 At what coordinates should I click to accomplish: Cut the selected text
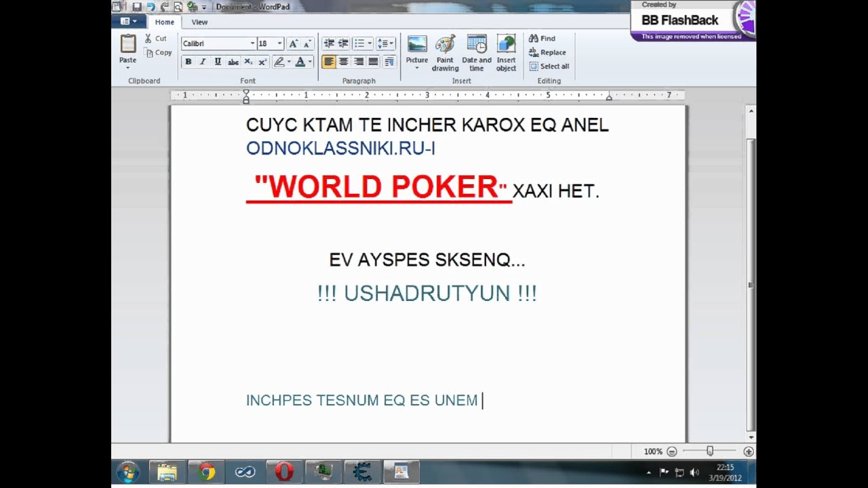click(155, 39)
